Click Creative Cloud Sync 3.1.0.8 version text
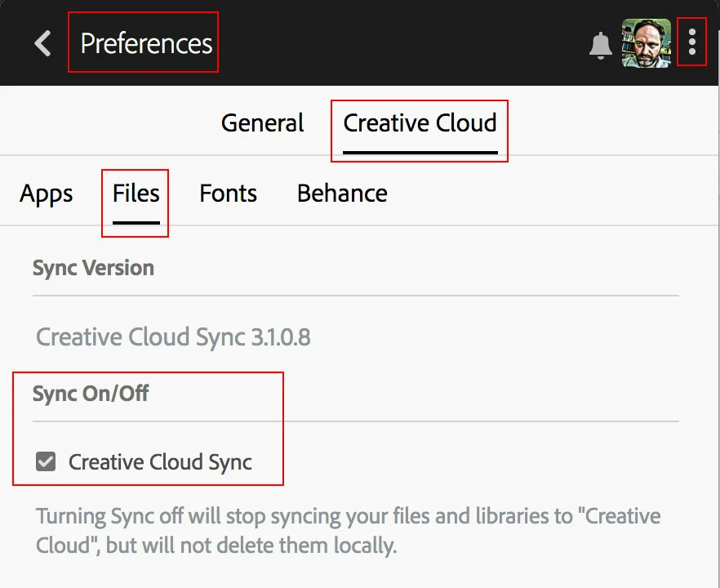The width and height of the screenshot is (720, 588). [x=173, y=336]
